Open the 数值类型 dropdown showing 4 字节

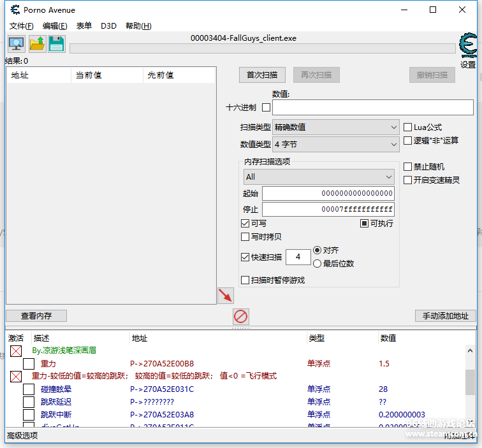coord(335,145)
